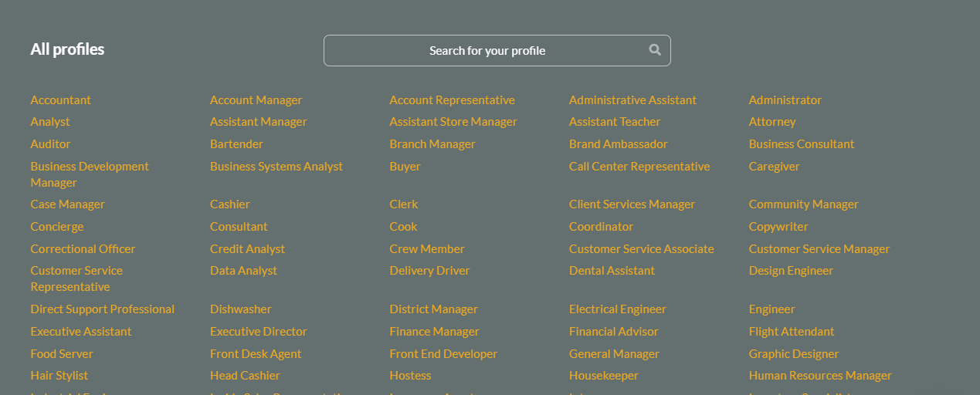Open the Administrative Assistant profile
This screenshot has width=980, height=395.
pos(632,100)
